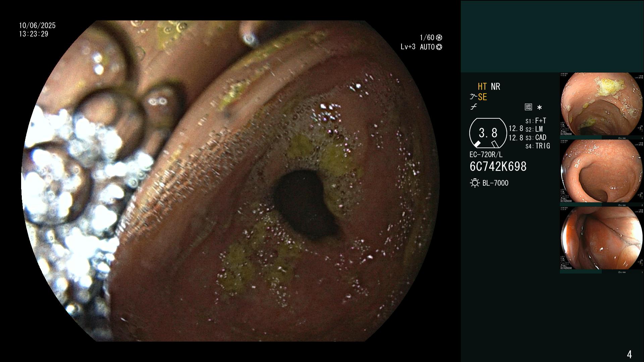Viewport: 644px width, 362px height.
Task: Click the light source lamp icon
Action: pyautogui.click(x=475, y=183)
